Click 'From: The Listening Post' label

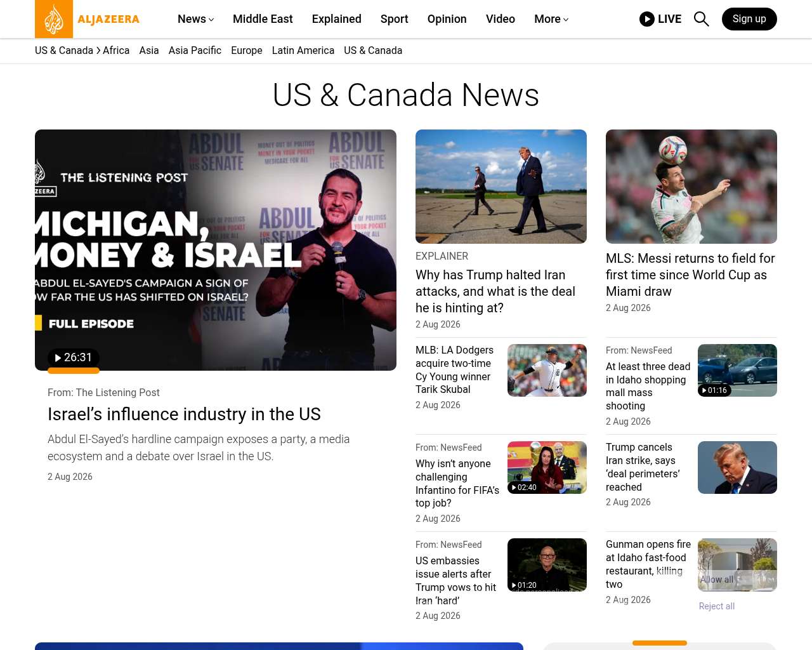coord(103,392)
